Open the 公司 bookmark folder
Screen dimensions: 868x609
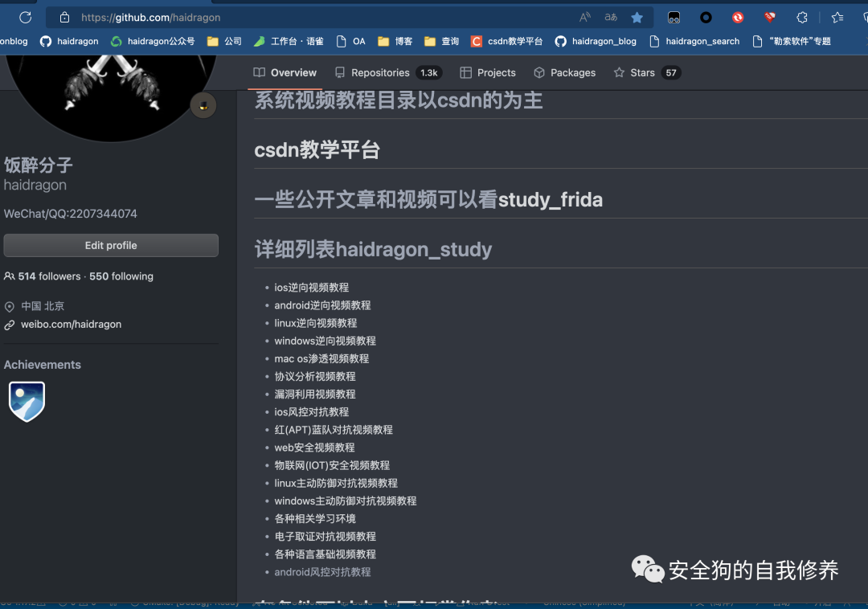click(224, 42)
